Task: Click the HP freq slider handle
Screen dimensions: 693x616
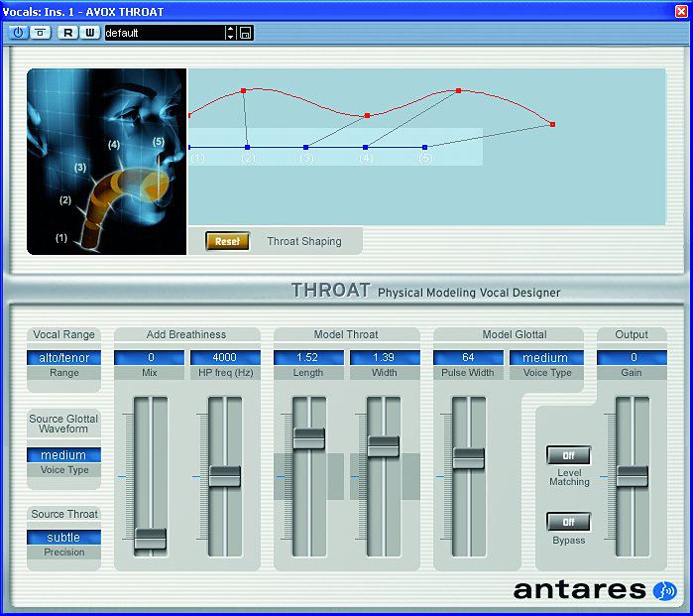Action: [224, 476]
